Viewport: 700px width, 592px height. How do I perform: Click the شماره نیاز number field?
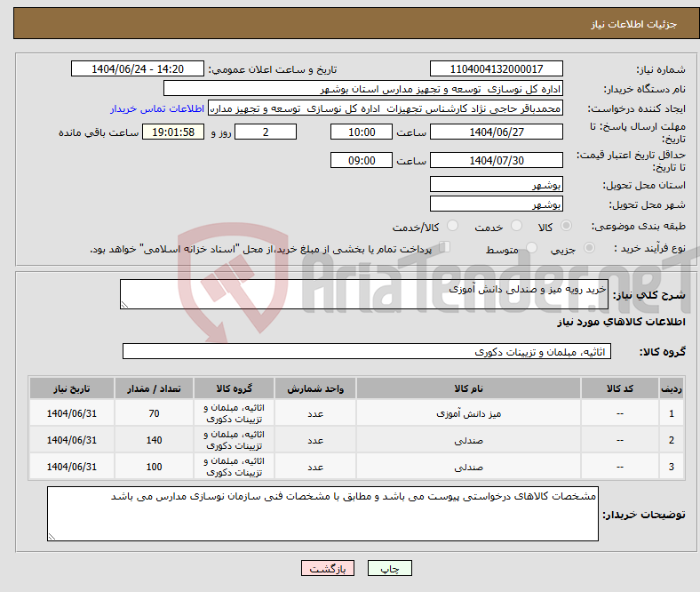497,69
